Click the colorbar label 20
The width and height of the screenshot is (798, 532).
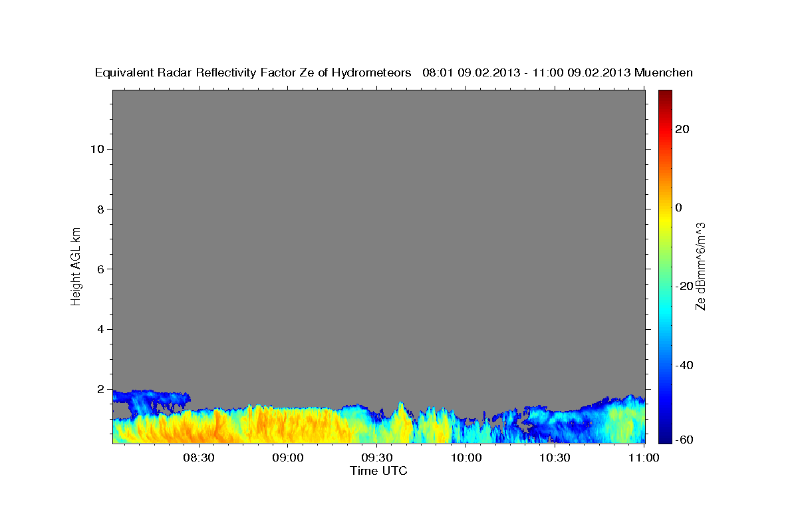[x=682, y=129]
